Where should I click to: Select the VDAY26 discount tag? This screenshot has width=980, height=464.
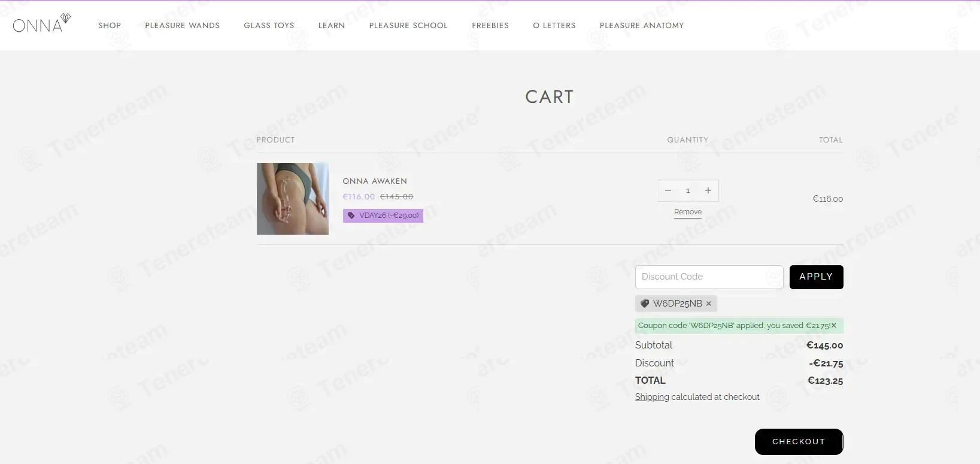pyautogui.click(x=383, y=216)
